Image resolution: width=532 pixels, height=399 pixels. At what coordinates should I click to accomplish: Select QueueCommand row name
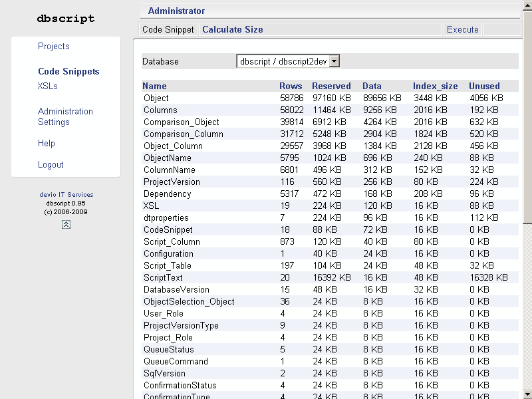click(176, 361)
